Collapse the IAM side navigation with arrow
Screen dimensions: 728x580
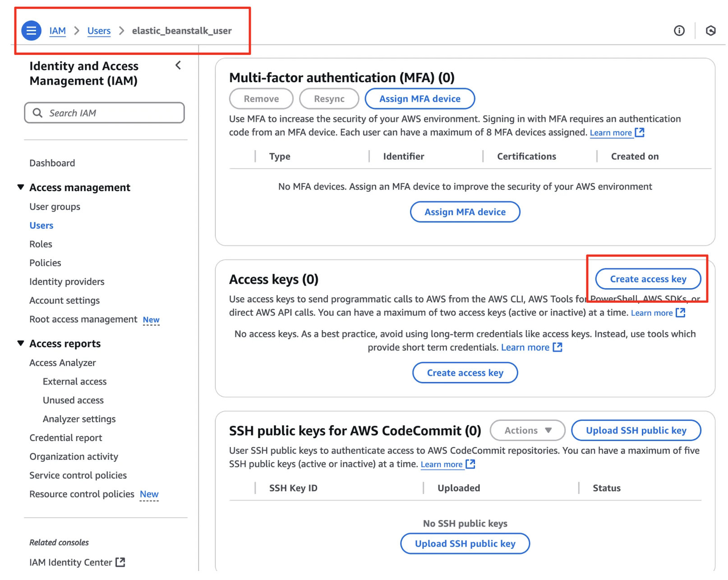click(178, 65)
